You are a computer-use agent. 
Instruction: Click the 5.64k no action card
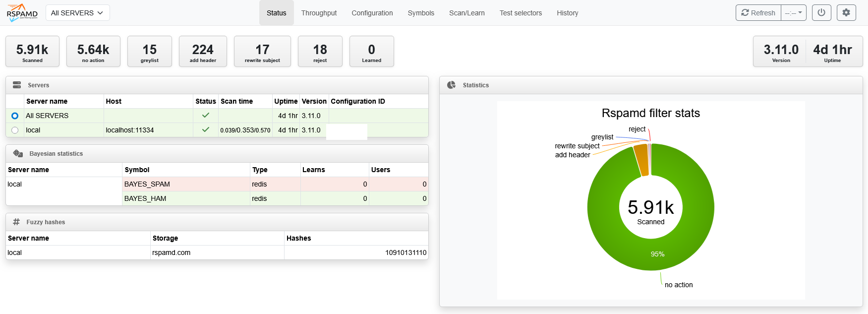93,51
